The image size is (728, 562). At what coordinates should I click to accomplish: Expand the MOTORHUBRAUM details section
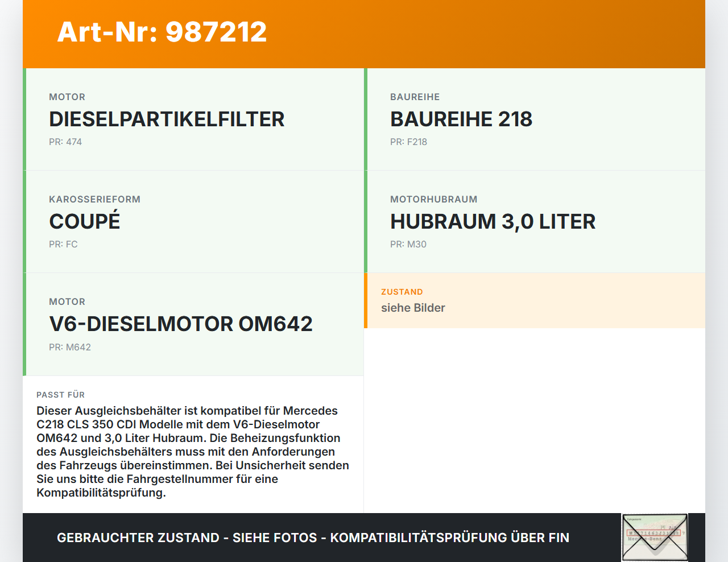[x=535, y=222]
